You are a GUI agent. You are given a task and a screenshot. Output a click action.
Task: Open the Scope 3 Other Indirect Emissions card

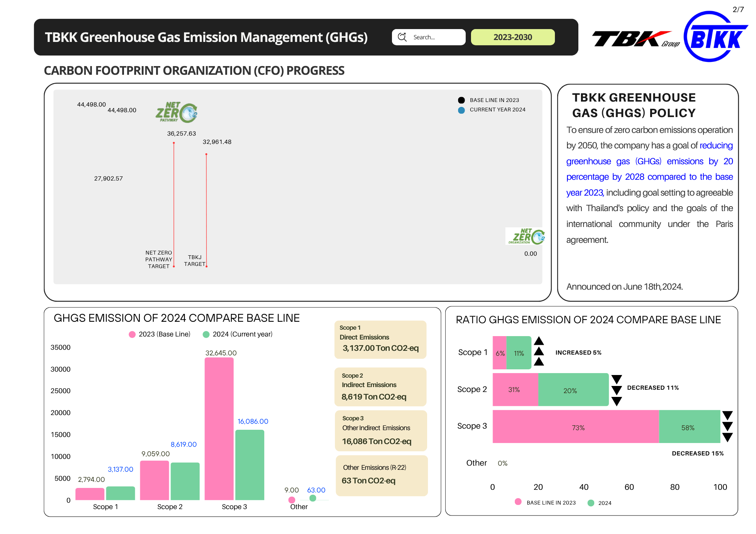pyautogui.click(x=381, y=431)
